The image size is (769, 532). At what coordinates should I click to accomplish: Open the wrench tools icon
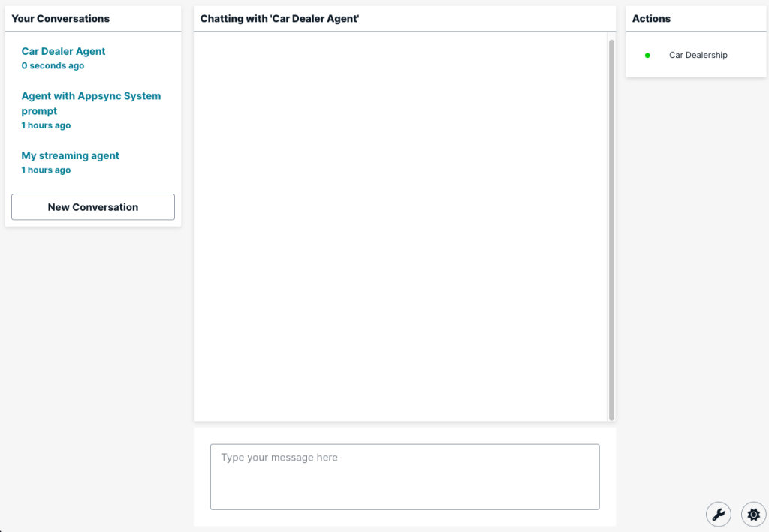719,514
